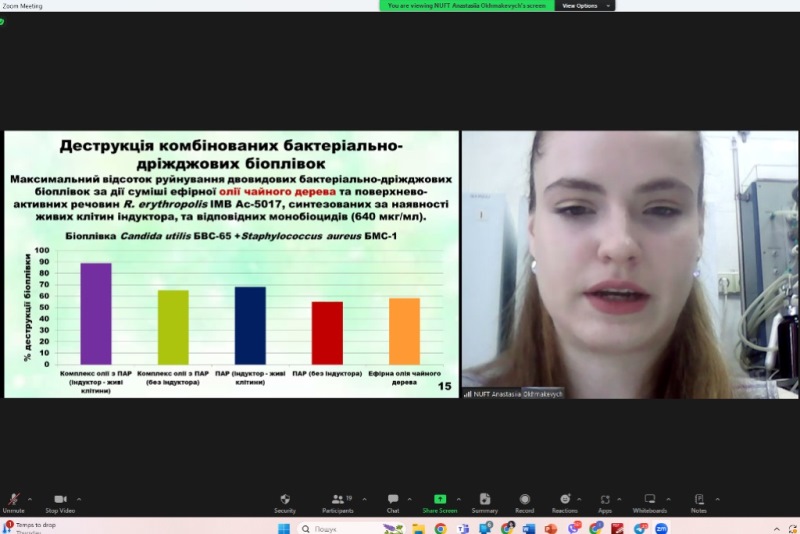Open the Security shield icon

[285, 499]
